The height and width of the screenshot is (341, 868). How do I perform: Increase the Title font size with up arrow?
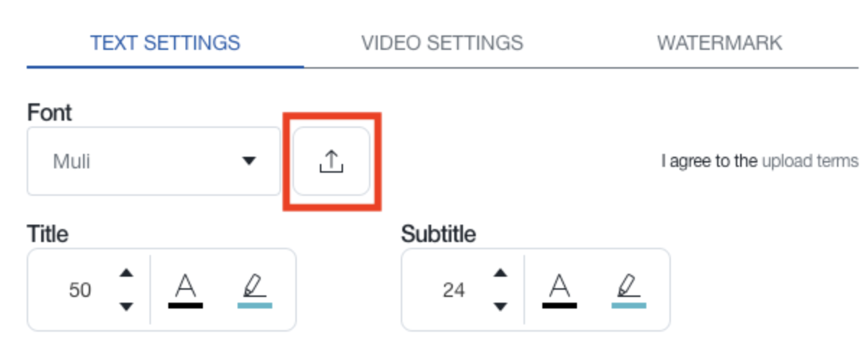[126, 273]
